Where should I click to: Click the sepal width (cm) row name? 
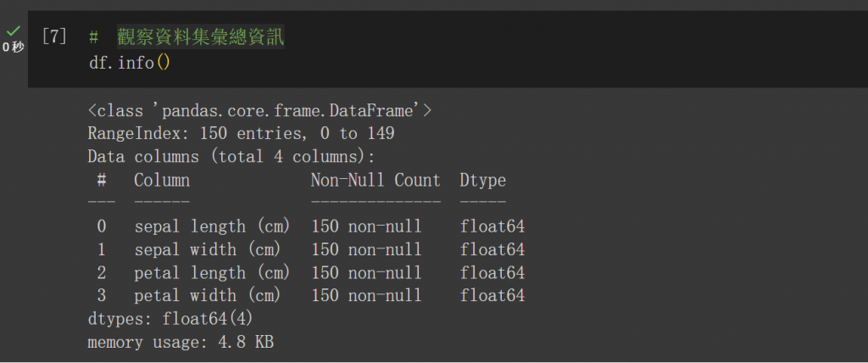click(x=208, y=249)
